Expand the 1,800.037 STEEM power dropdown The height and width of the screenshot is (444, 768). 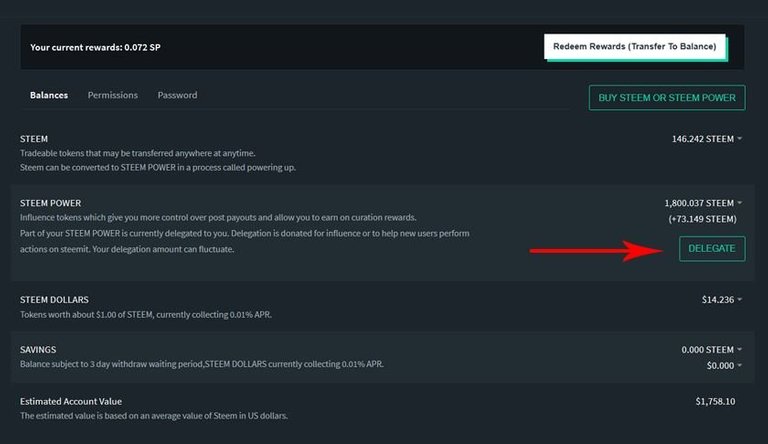pyautogui.click(x=703, y=203)
